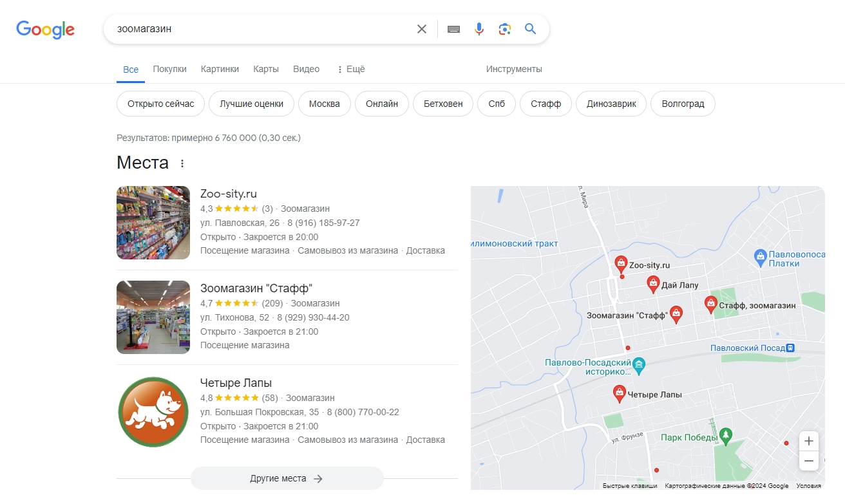
Task: Open Зоомагазин "Стафф" listing title
Action: point(256,288)
